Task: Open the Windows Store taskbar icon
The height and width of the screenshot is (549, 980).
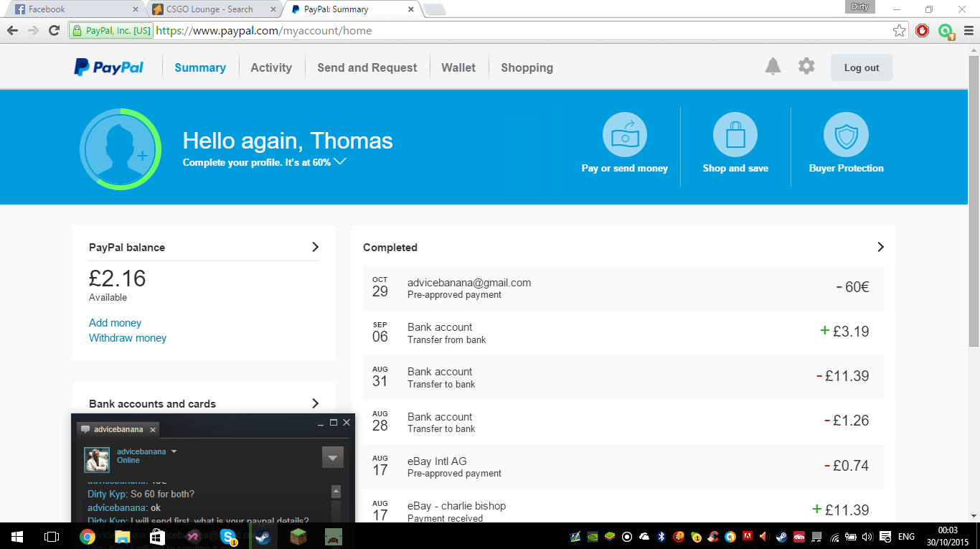Action: point(158,536)
